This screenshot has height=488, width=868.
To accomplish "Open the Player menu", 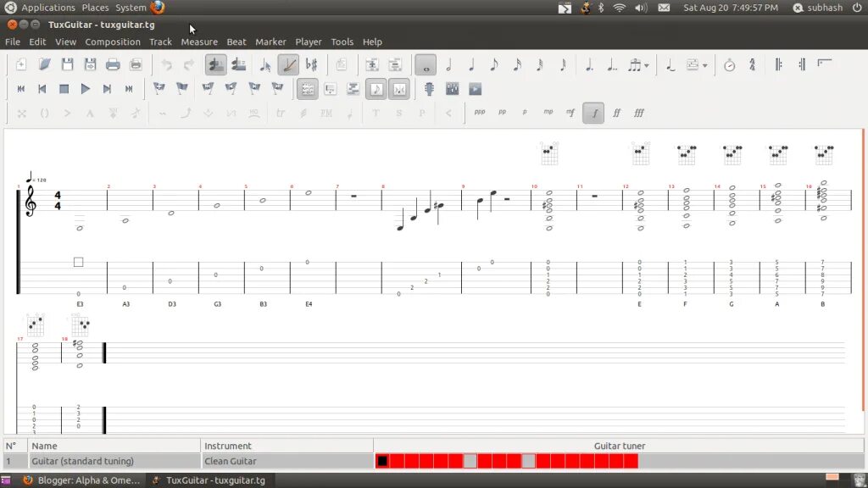I will 309,42.
